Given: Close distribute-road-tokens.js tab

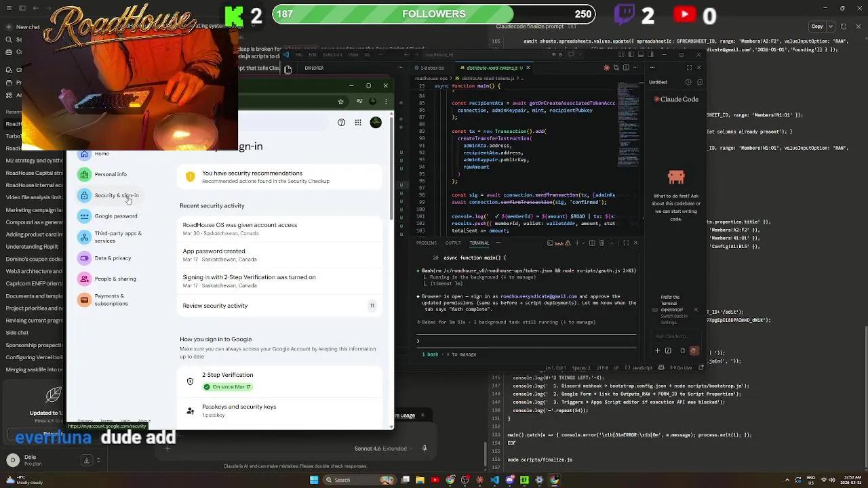Looking at the screenshot, I should [528, 68].
